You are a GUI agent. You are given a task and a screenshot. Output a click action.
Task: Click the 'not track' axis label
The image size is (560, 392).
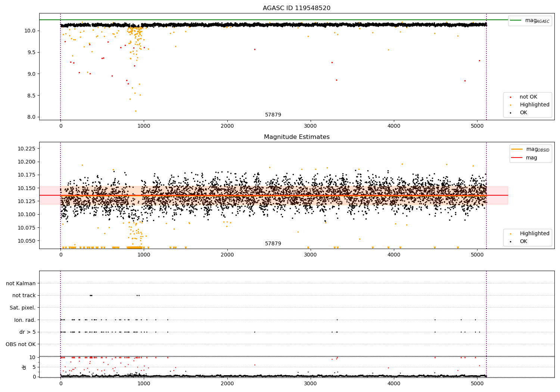tap(24, 295)
